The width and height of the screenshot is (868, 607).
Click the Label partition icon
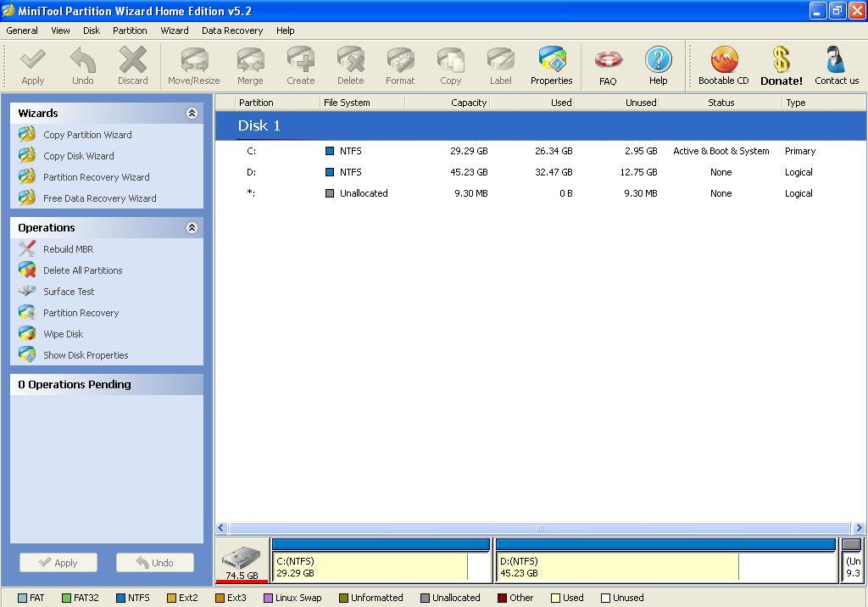point(500,65)
